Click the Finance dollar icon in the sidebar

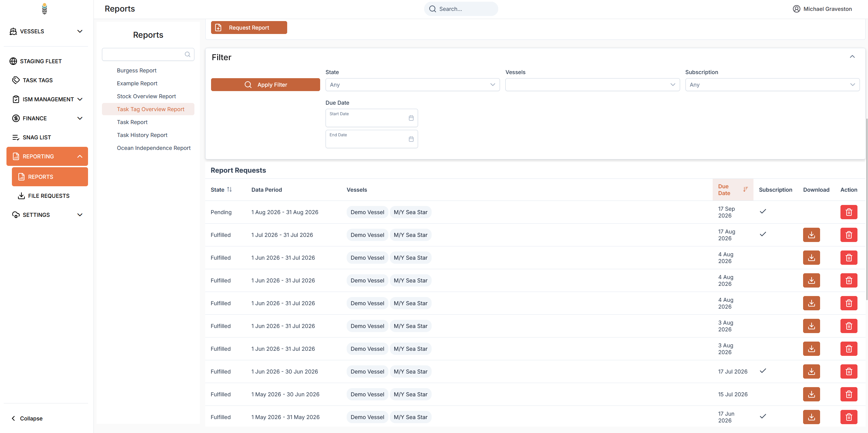pos(16,118)
